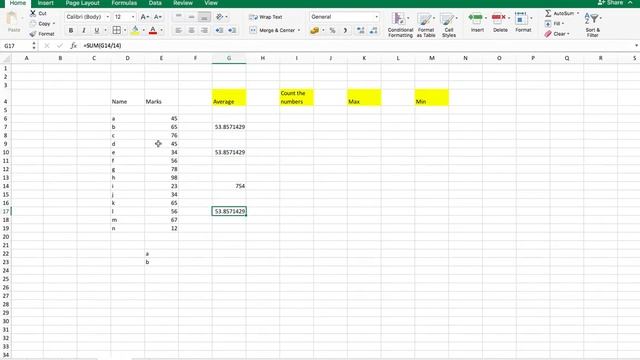The height and width of the screenshot is (360, 640).
Task: Open Conditional Formatting menu
Action: (400, 25)
